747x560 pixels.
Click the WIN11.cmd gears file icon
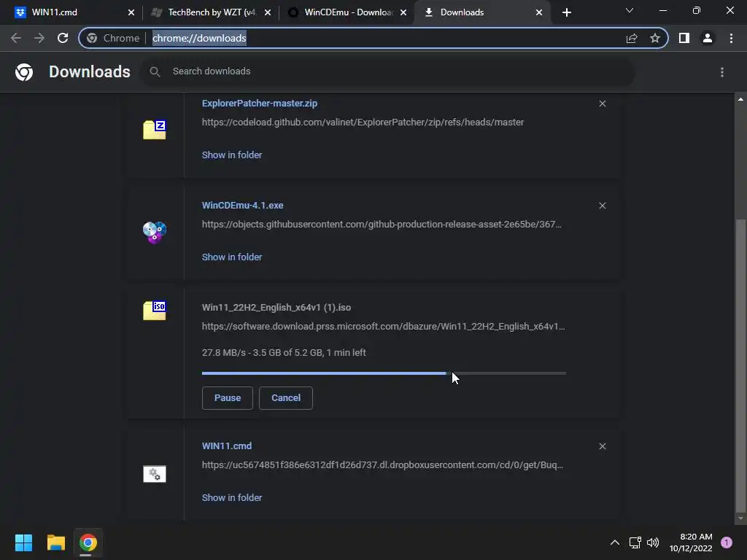pos(155,474)
